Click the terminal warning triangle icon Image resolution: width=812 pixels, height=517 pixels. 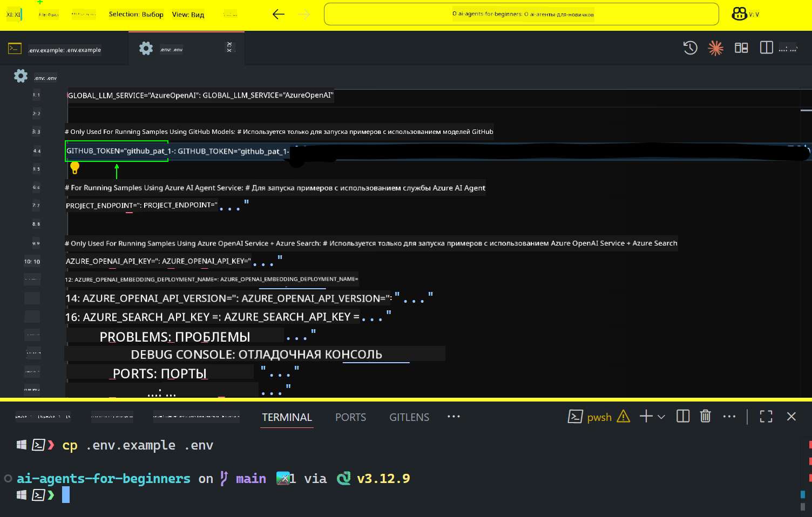[623, 416]
